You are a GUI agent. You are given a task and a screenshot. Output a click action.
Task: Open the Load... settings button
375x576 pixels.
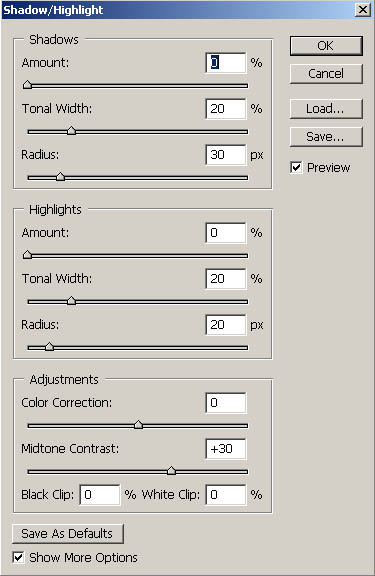tap(326, 109)
